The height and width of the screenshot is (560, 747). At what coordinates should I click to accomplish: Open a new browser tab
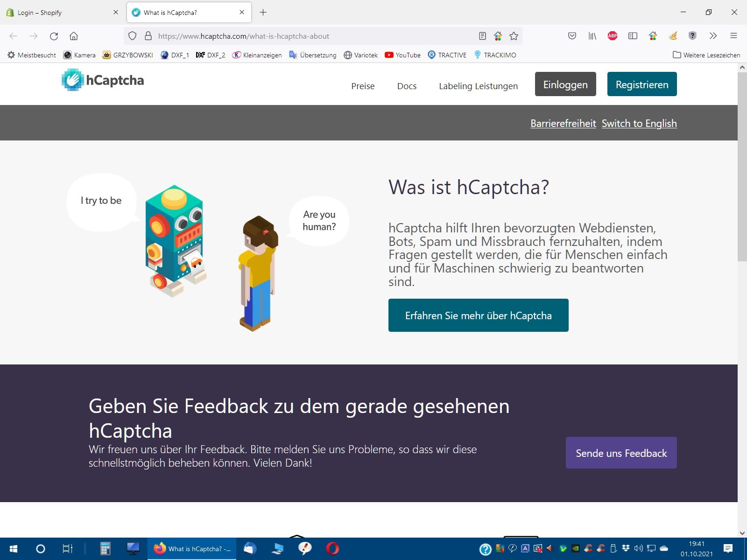tap(263, 13)
